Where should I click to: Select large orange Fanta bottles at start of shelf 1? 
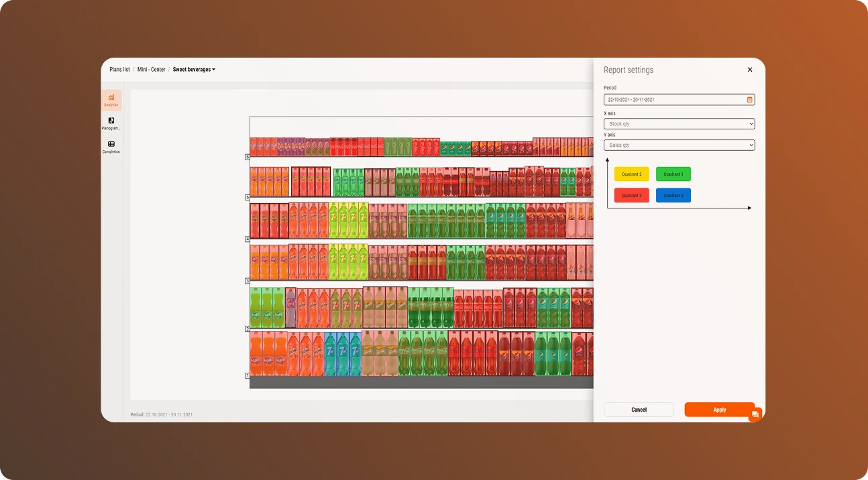[x=268, y=353]
